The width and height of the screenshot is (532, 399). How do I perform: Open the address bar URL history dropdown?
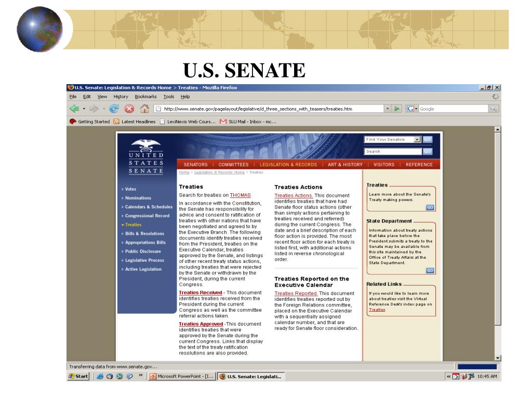pyautogui.click(x=388, y=109)
